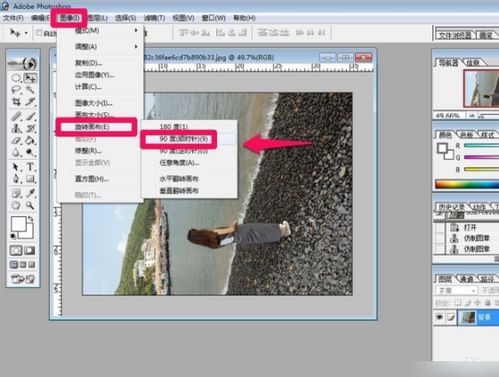Click the foreground color swatch in toolbox
499x377 pixels.
click(19, 224)
